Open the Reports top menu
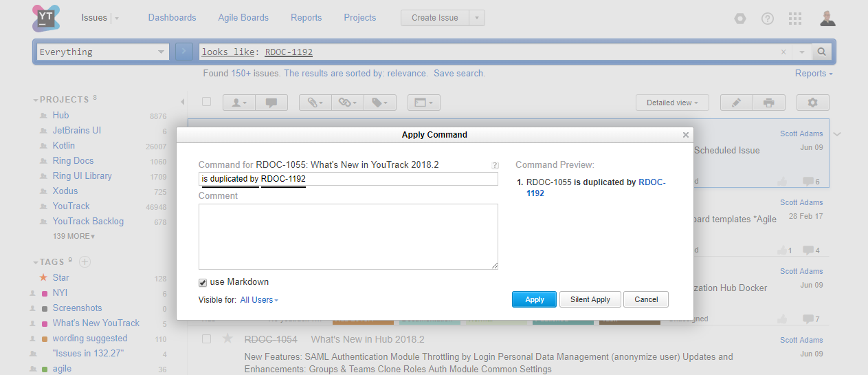The height and width of the screenshot is (375, 868). click(306, 18)
